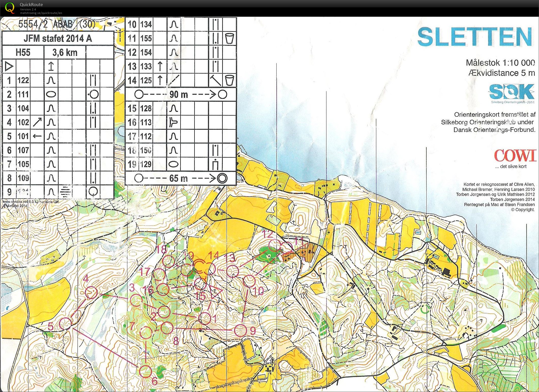Viewport: 539px width, 392px height.
Task: Click control circle 12 on the map
Action: (275, 246)
